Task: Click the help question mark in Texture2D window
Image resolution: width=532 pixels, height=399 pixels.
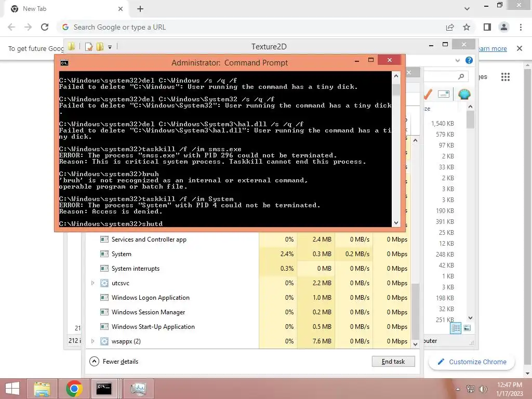Action: click(x=469, y=60)
